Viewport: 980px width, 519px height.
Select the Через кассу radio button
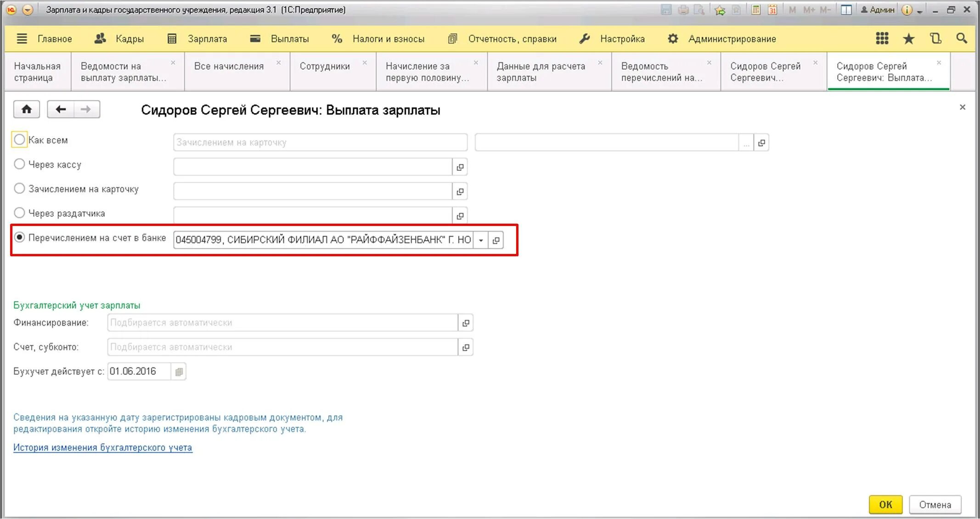pos(19,164)
